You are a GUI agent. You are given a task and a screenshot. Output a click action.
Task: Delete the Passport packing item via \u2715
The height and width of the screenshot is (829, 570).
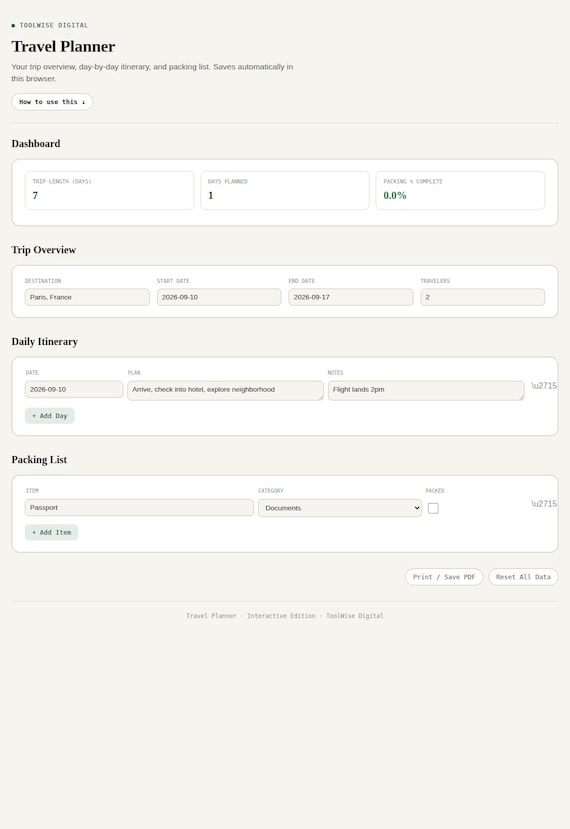point(544,504)
